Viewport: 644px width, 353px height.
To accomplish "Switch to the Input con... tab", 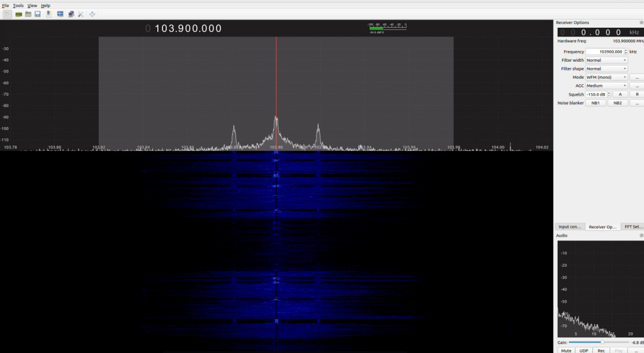I will click(569, 227).
